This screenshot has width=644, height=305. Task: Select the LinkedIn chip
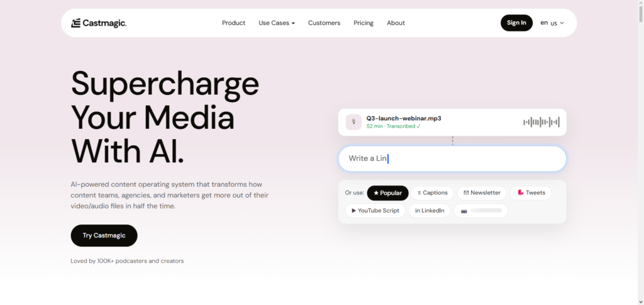430,211
